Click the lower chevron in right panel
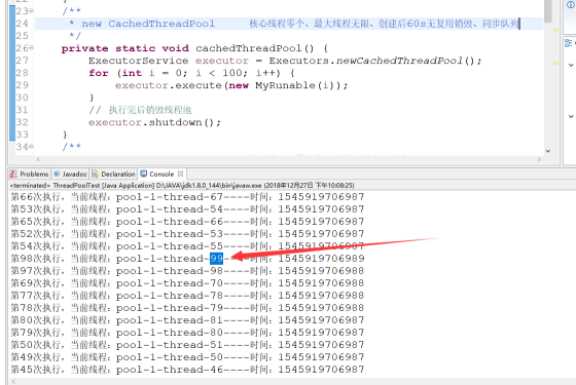Image resolution: width=576 pixels, height=385 pixels. tap(570, 116)
